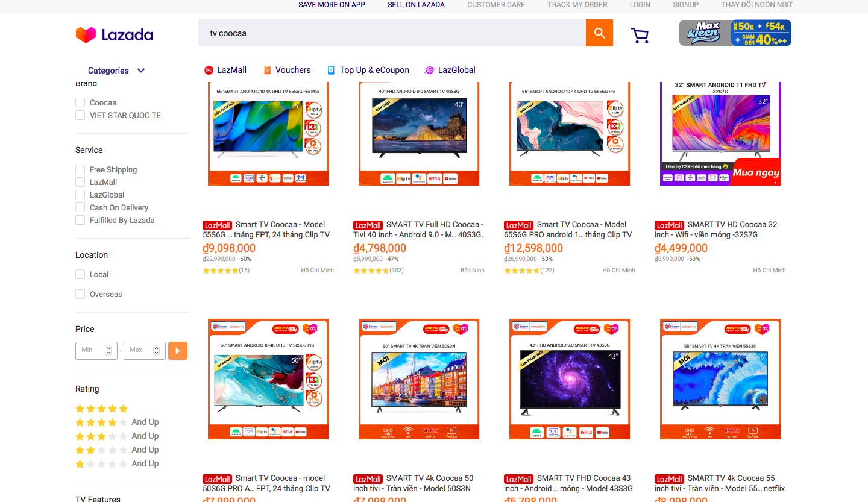Filter by two stars And Up
The height and width of the screenshot is (502, 868).
point(117,450)
